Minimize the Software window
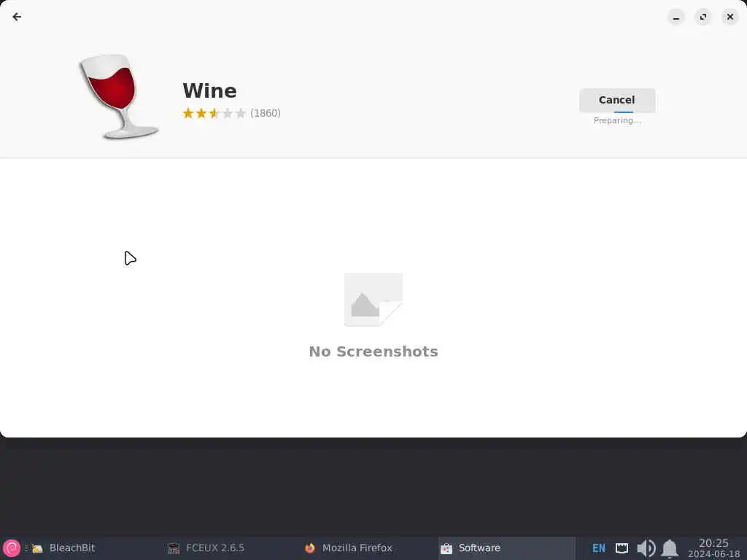The image size is (747, 560). click(x=676, y=17)
